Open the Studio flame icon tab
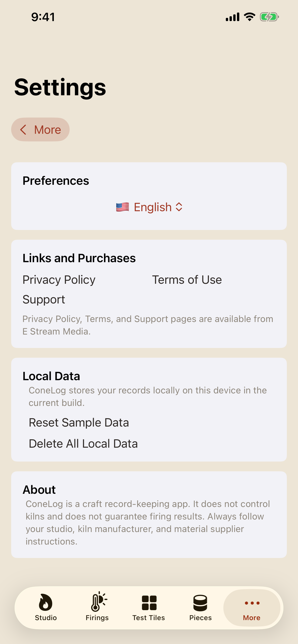 [x=45, y=602]
